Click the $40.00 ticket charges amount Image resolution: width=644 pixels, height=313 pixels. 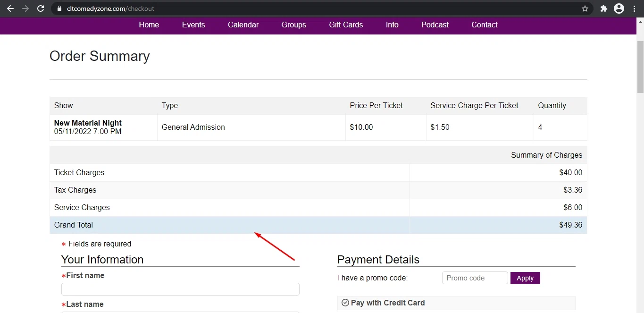[571, 173]
